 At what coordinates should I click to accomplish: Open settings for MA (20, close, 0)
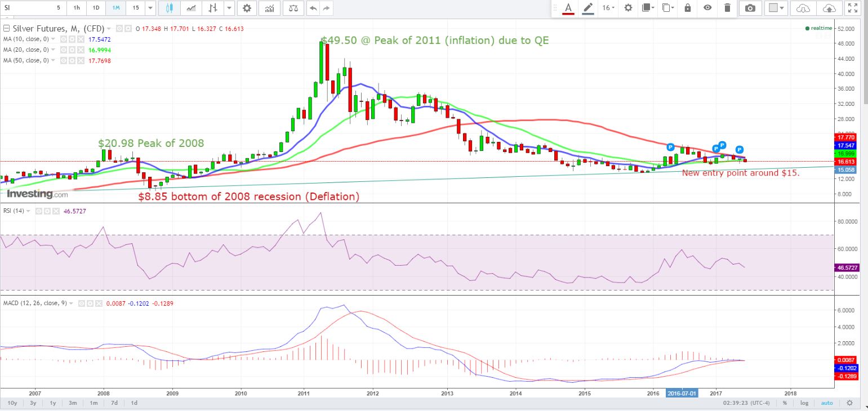click(x=72, y=50)
